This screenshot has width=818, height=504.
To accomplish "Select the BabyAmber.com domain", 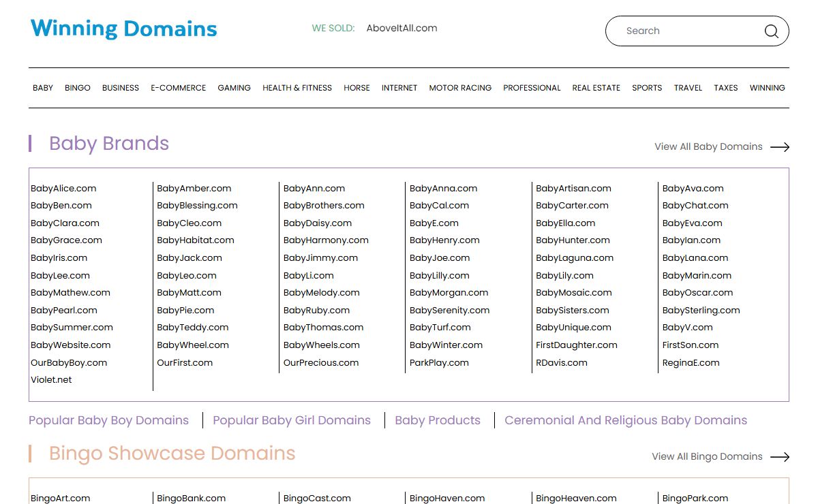I will (194, 189).
